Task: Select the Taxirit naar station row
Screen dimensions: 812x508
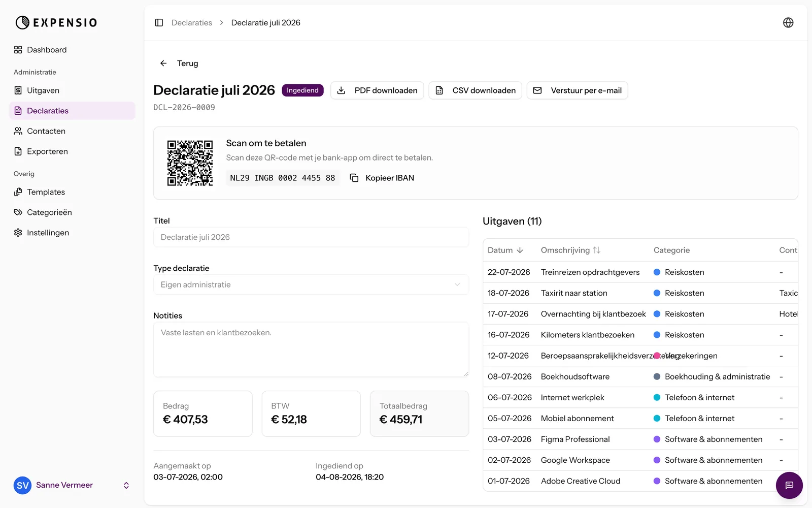Action: (x=640, y=293)
